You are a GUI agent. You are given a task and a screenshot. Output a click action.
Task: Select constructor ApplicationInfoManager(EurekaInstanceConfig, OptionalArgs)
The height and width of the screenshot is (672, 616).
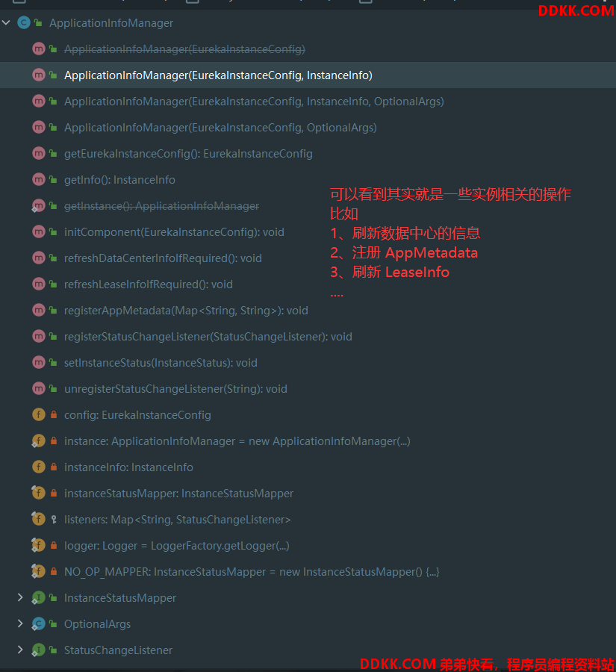click(x=308, y=127)
